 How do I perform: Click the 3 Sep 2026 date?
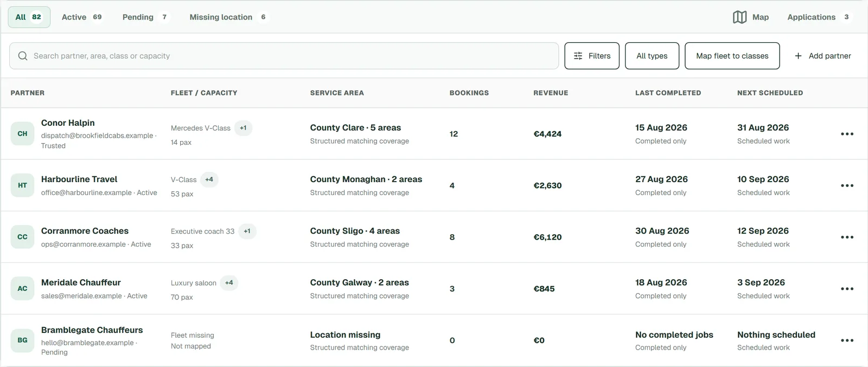pos(761,282)
